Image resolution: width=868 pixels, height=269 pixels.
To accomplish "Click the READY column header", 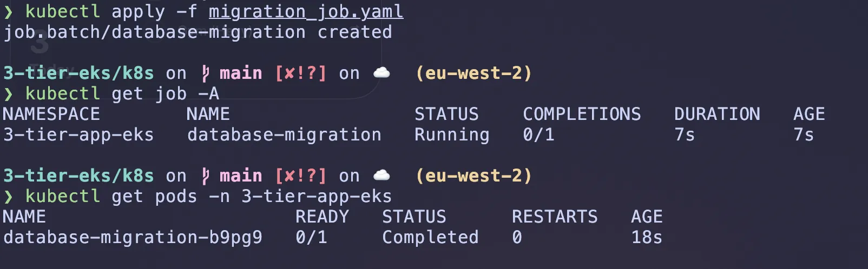I will tap(322, 217).
